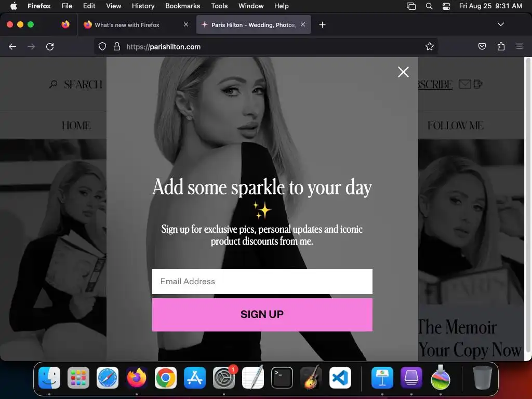The image size is (532, 399).
Task: Click the address bar URL parishilton.com
Action: [x=163, y=47]
